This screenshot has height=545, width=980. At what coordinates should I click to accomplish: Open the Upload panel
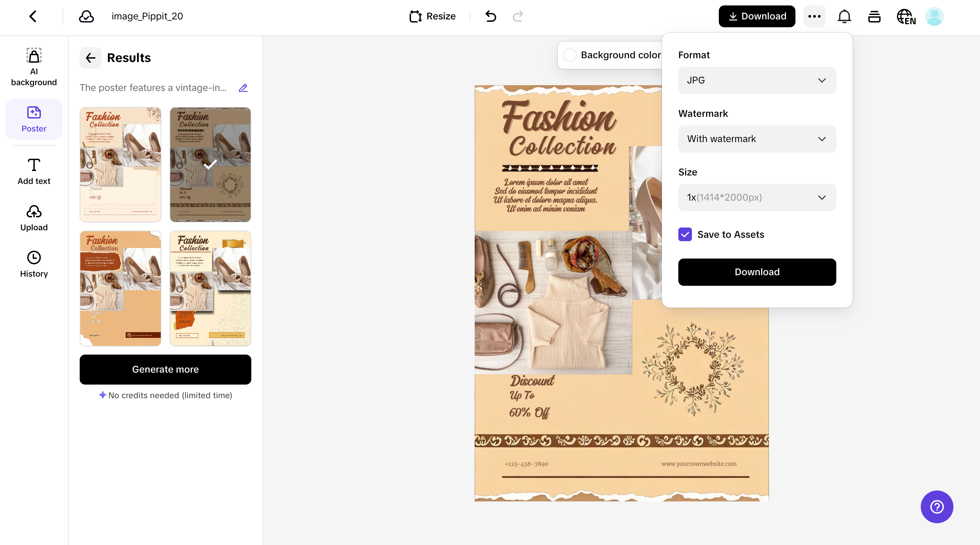34,218
